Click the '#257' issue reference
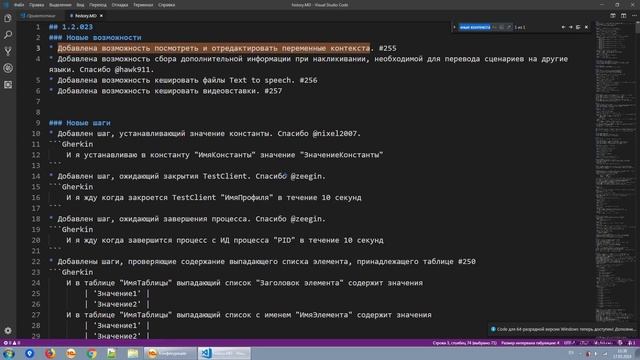Viewport: 640px width, 360px height. 273,91
